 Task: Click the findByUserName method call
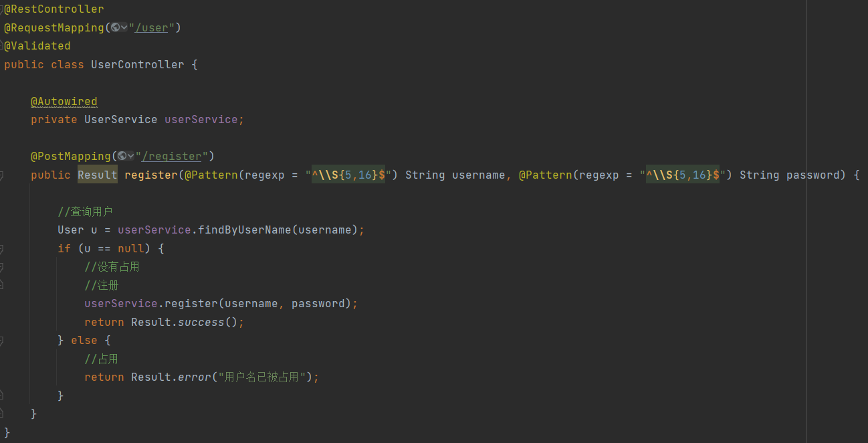[x=245, y=230]
